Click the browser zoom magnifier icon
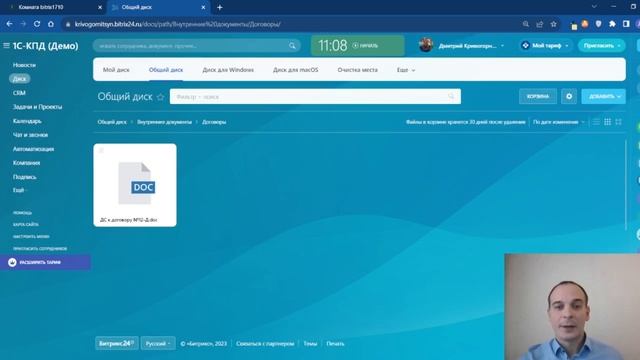The image size is (640, 360). point(526,24)
